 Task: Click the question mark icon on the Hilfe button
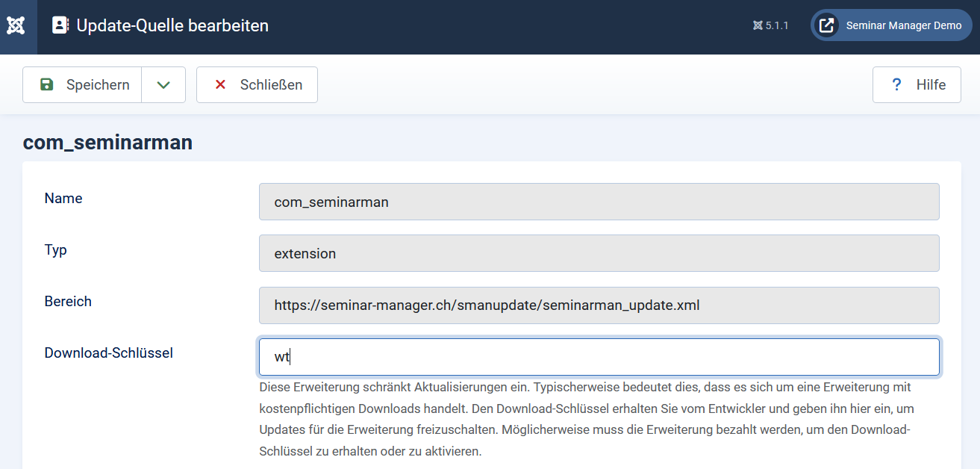coord(896,84)
